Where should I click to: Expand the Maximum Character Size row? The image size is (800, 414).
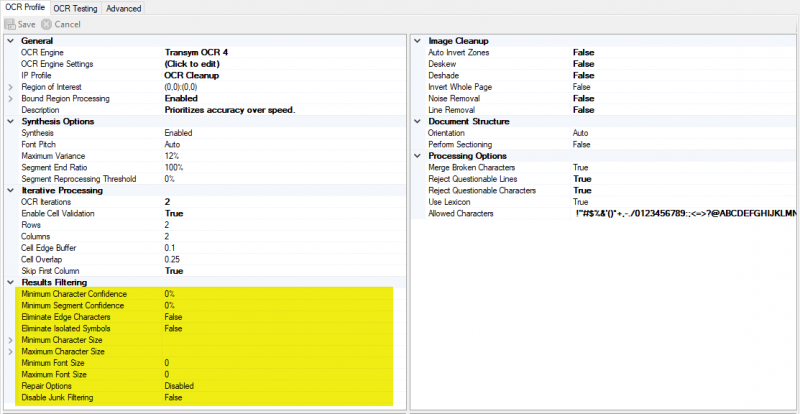10,352
